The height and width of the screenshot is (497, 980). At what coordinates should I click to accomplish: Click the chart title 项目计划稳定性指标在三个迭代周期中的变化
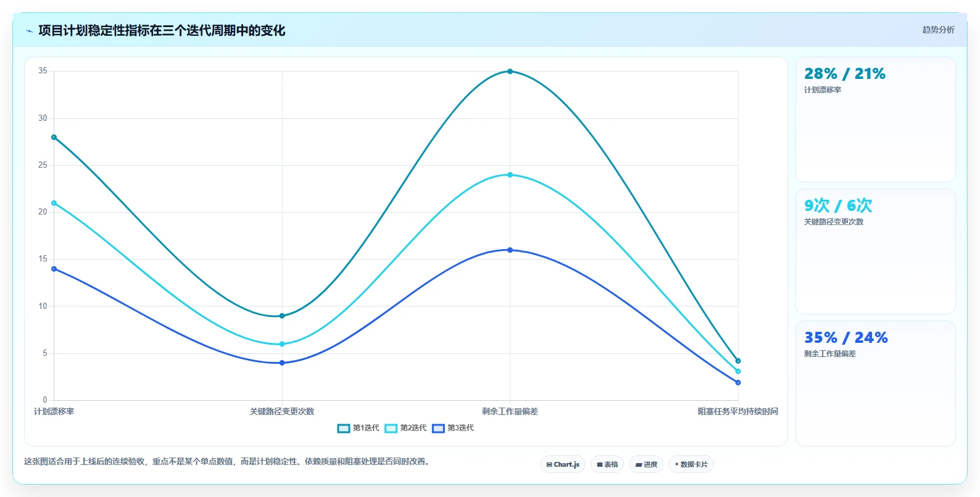coord(162,31)
